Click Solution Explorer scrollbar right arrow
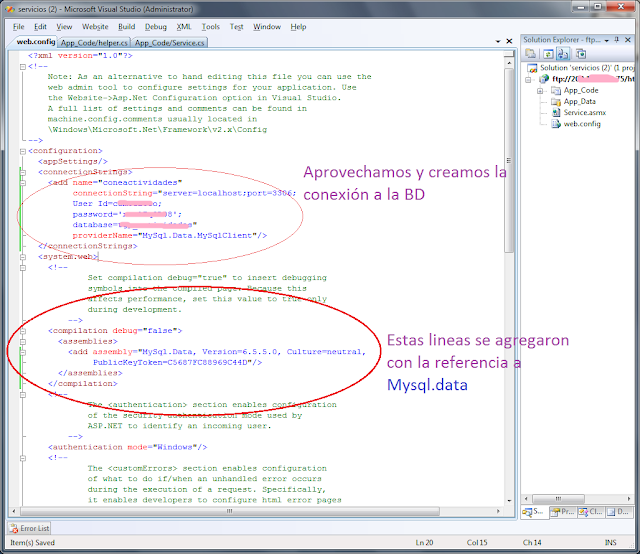This screenshot has width=640, height=554. coord(629,498)
